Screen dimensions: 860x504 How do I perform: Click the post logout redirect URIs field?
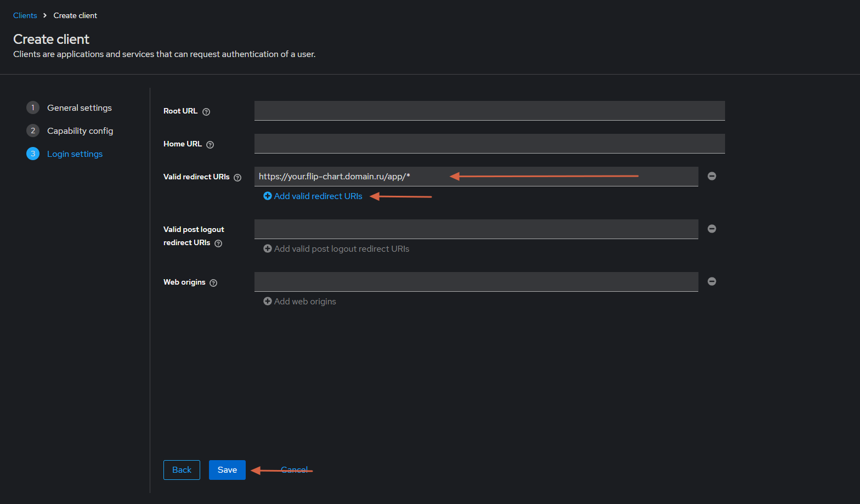click(476, 229)
